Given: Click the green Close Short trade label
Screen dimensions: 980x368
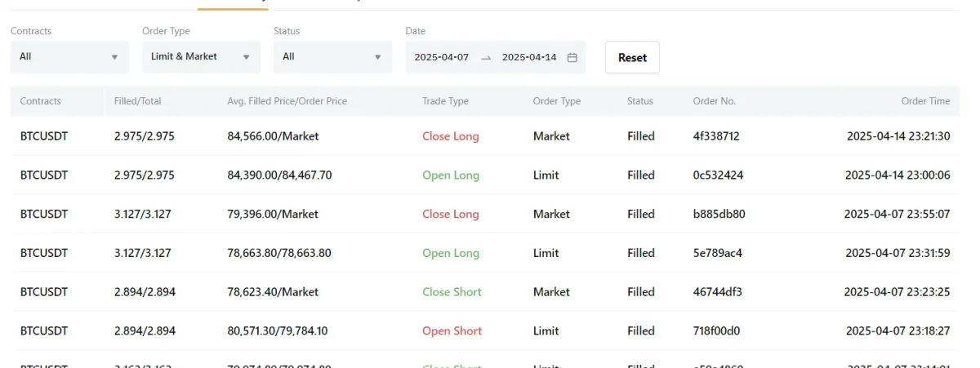Looking at the screenshot, I should [452, 292].
